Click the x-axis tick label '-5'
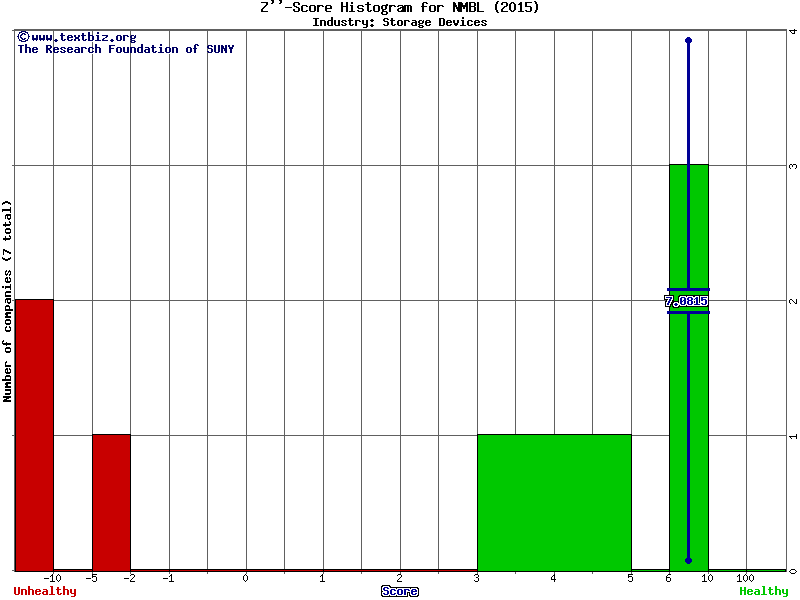The image size is (800, 600). pyautogui.click(x=91, y=578)
